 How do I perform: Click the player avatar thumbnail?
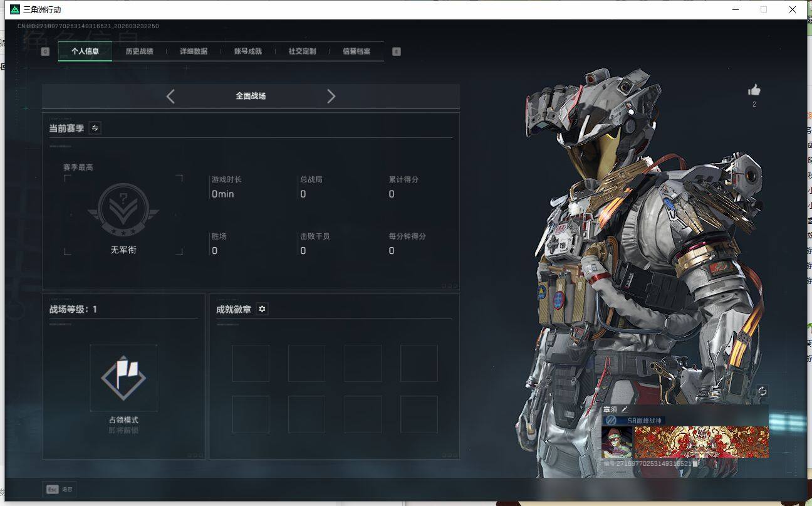[x=617, y=442]
